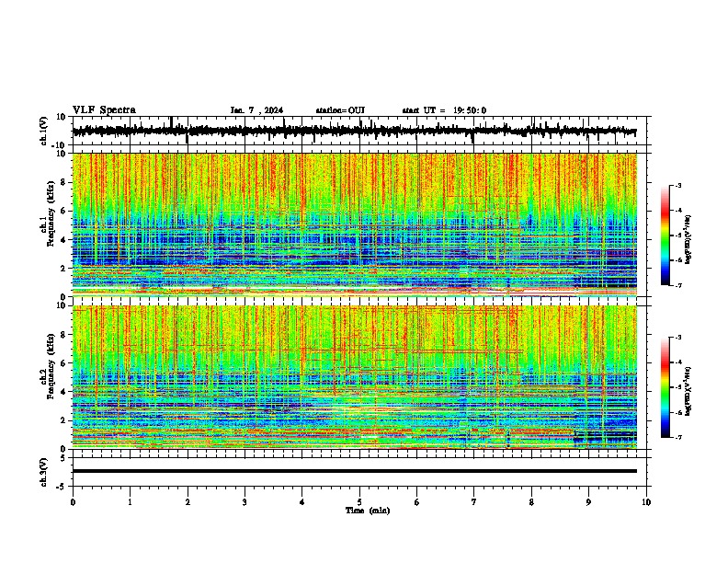Screen dimensions: 728x563
Task: Click the "2" tick on the Time axis
Action: [188, 502]
